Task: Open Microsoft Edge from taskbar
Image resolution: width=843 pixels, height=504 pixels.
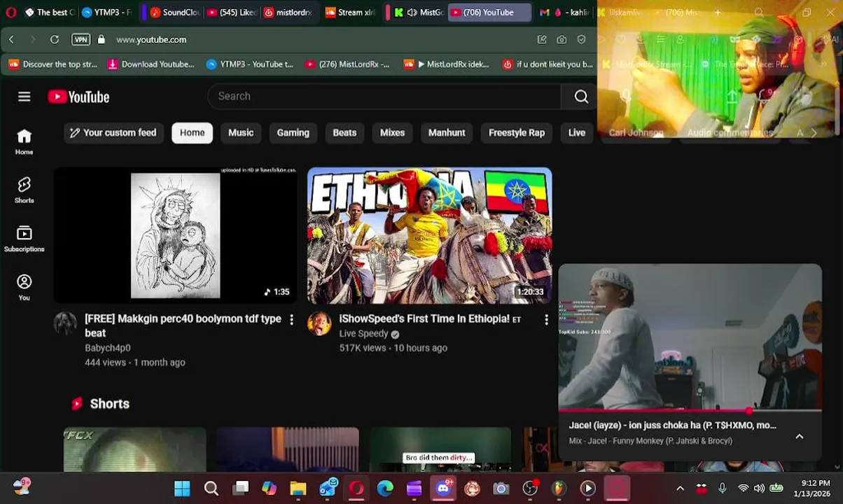Action: [385, 489]
